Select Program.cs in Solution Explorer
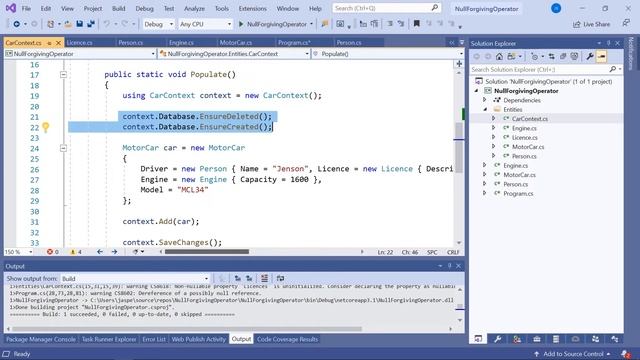 click(x=518, y=193)
